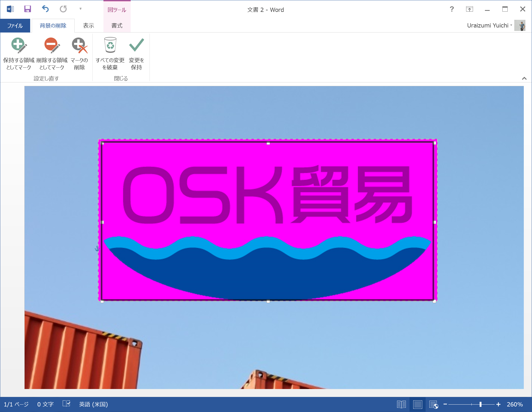Discard all changes with trash icon

tap(110, 45)
